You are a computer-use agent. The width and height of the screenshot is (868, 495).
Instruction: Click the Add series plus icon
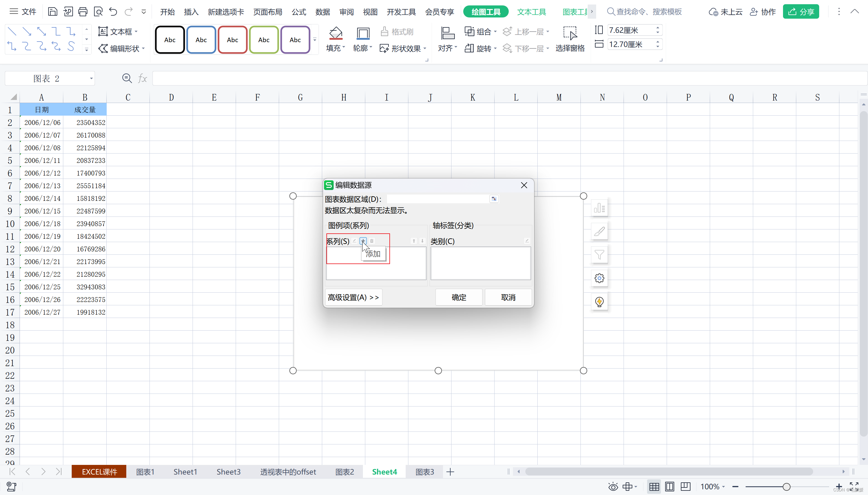[x=363, y=241]
